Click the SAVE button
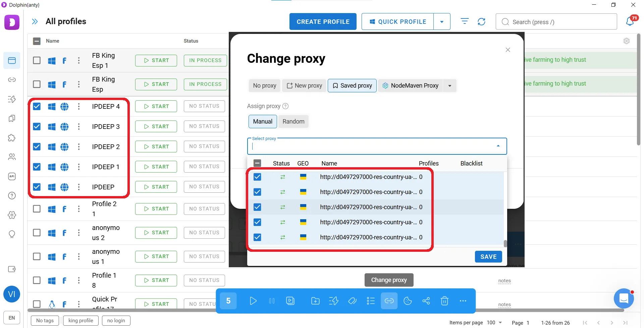644x328 pixels. click(x=488, y=257)
